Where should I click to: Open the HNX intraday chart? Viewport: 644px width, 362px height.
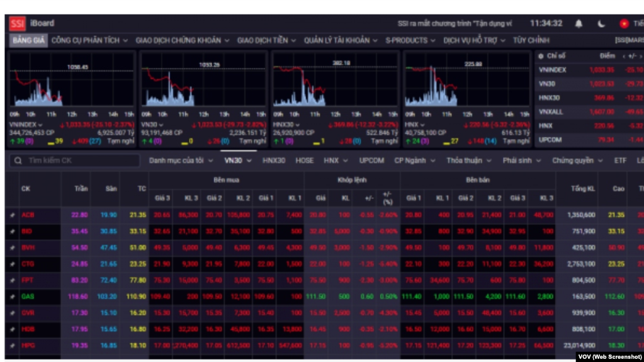pos(467,81)
